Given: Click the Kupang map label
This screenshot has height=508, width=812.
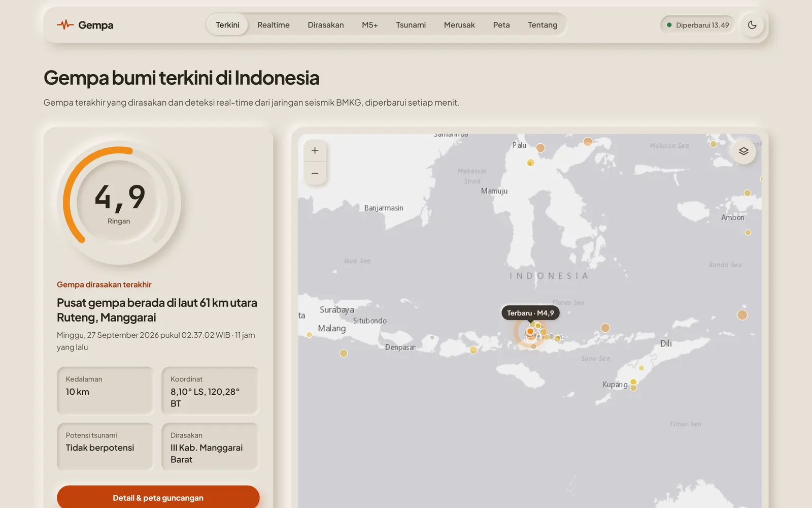Looking at the screenshot, I should click(x=615, y=385).
